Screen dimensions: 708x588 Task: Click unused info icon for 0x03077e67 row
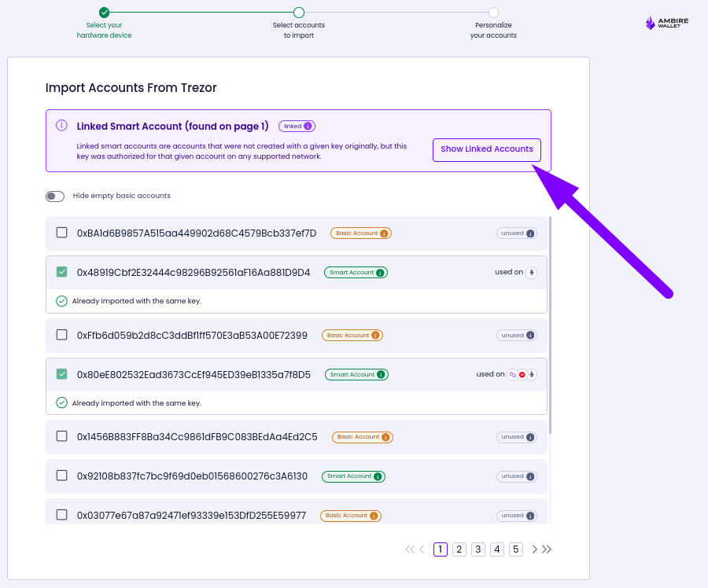click(x=530, y=516)
